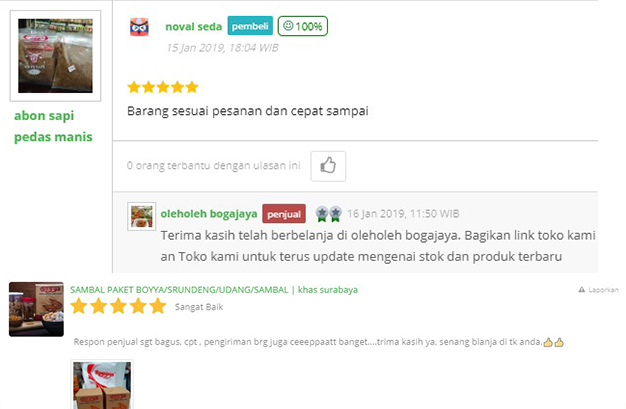Click the thumbs-up helpful button
Image resolution: width=626 pixels, height=409 pixels.
click(328, 166)
